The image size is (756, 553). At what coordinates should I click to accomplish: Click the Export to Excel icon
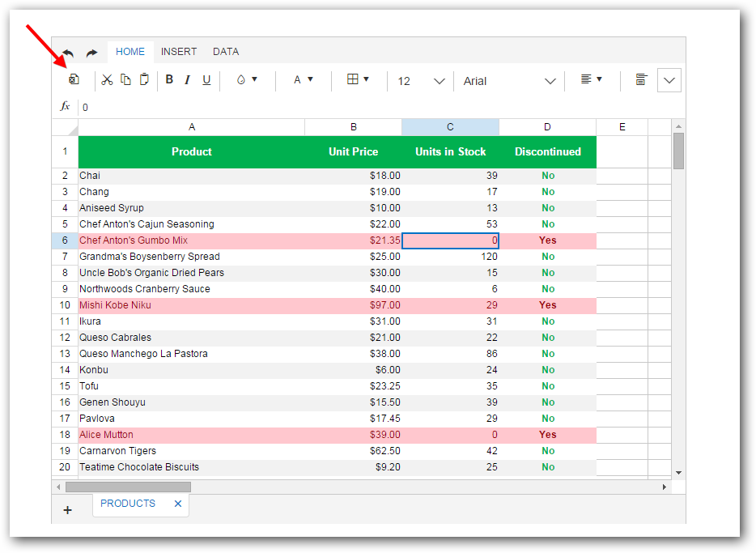click(74, 79)
